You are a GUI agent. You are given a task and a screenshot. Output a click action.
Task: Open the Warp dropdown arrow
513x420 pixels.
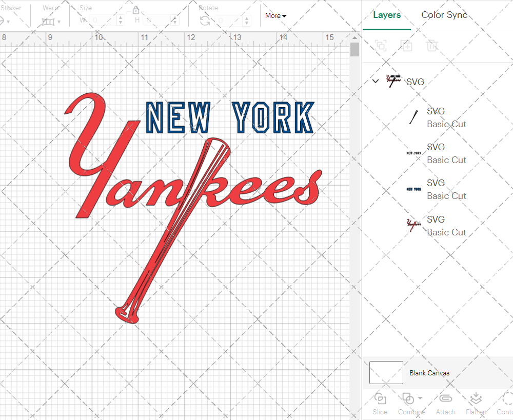click(x=59, y=22)
